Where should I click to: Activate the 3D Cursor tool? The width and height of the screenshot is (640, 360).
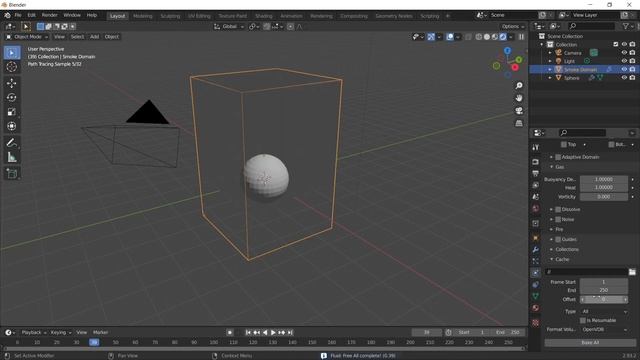(x=12, y=67)
